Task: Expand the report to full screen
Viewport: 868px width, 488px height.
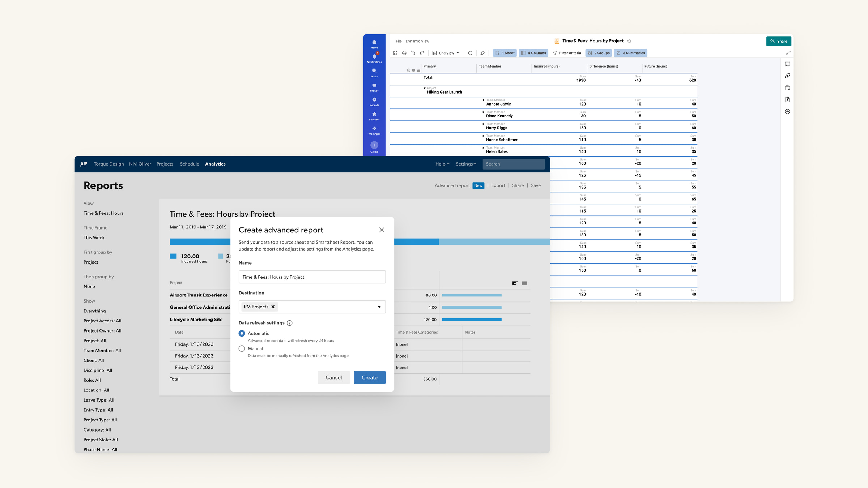Action: click(x=788, y=53)
